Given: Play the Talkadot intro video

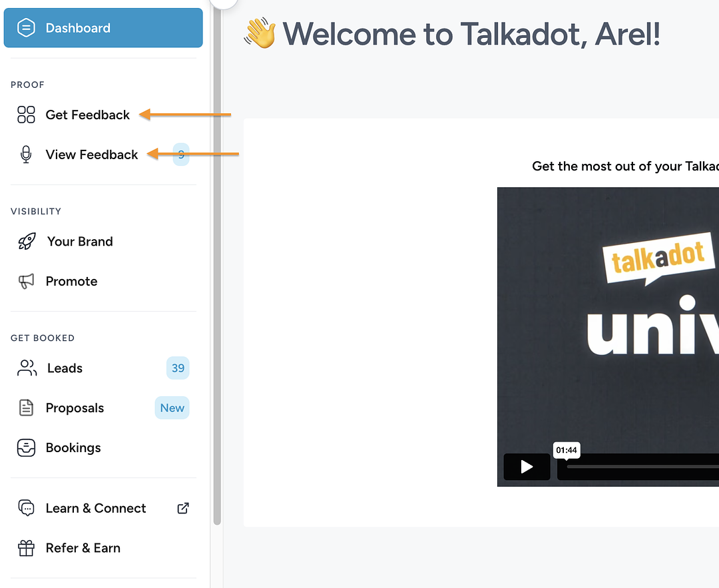Looking at the screenshot, I should coord(527,467).
